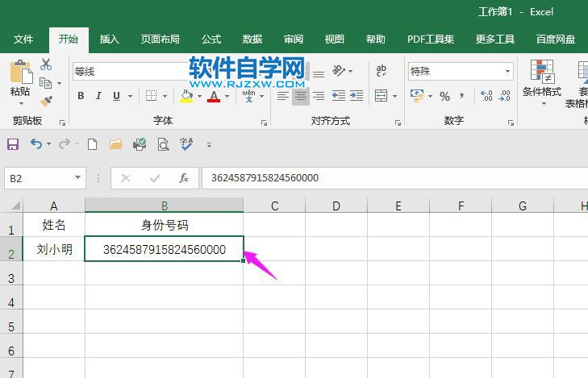Apply comma style

(461, 96)
